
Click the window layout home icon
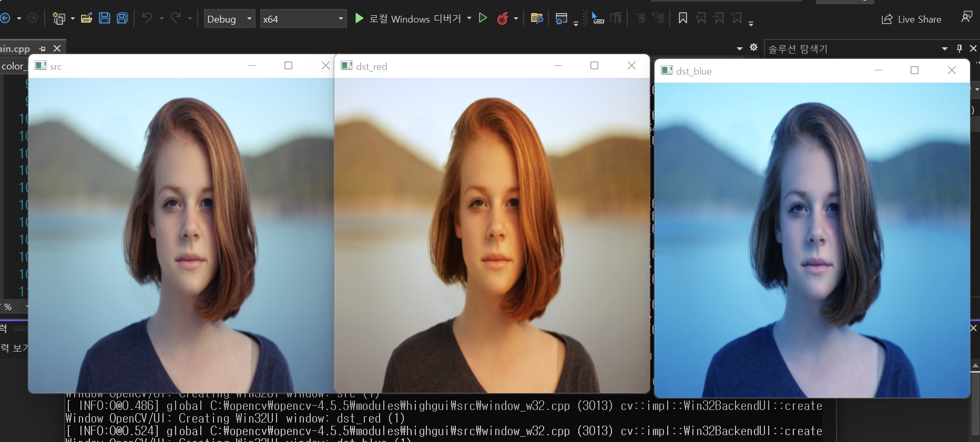tap(562, 18)
